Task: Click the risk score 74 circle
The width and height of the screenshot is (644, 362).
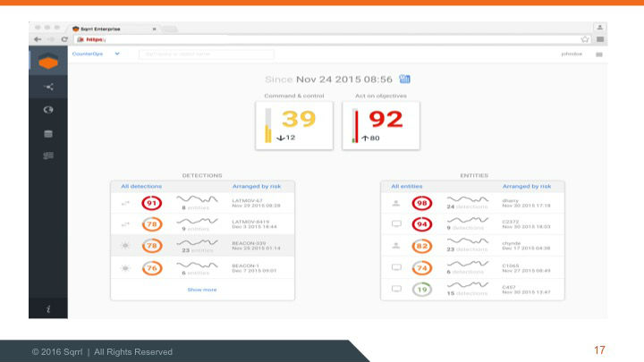Action: (x=422, y=268)
